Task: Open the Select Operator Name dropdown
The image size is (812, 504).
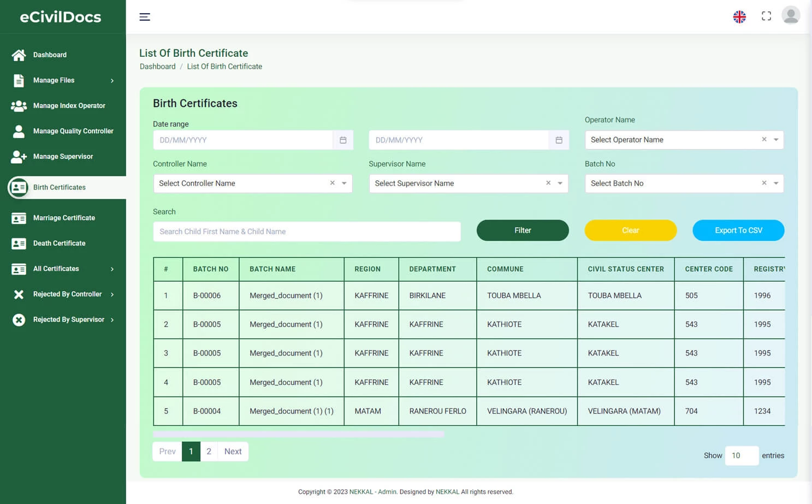Action: (776, 140)
